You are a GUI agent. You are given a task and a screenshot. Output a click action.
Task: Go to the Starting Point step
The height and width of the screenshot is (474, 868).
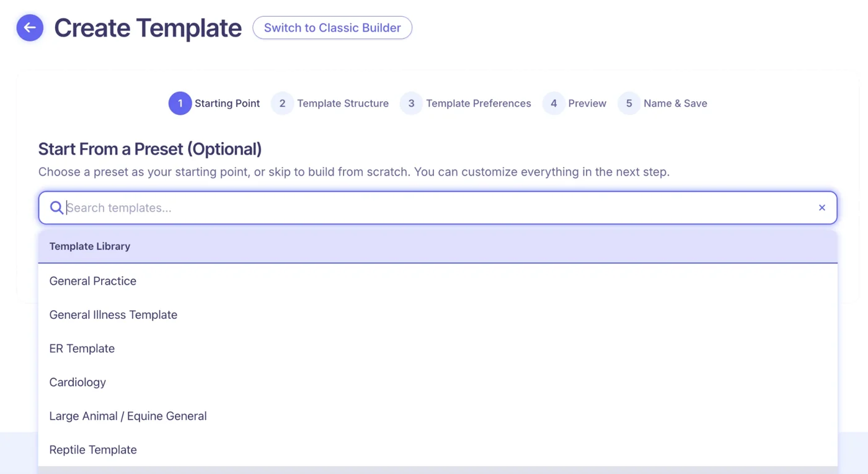215,104
